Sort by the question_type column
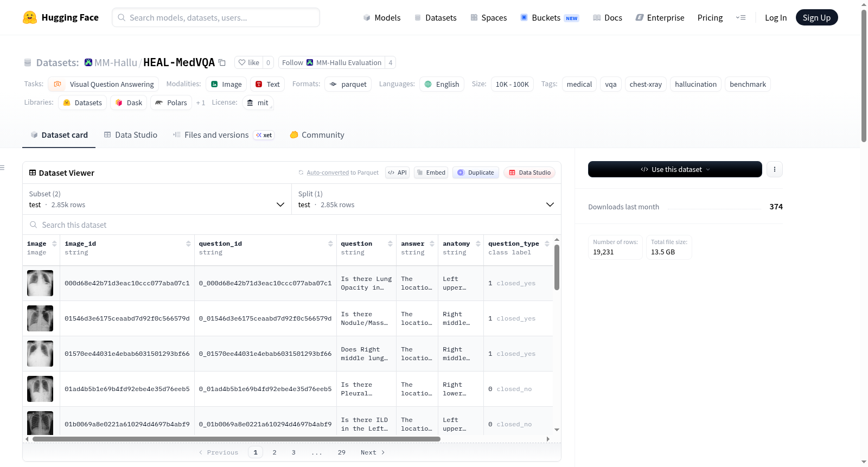 pyautogui.click(x=547, y=244)
